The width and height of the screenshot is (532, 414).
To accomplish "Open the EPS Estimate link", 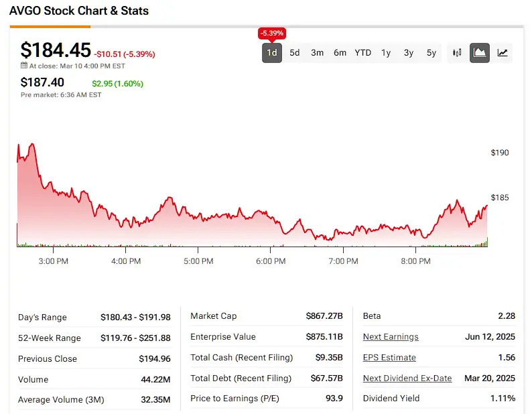I will 389,357.
